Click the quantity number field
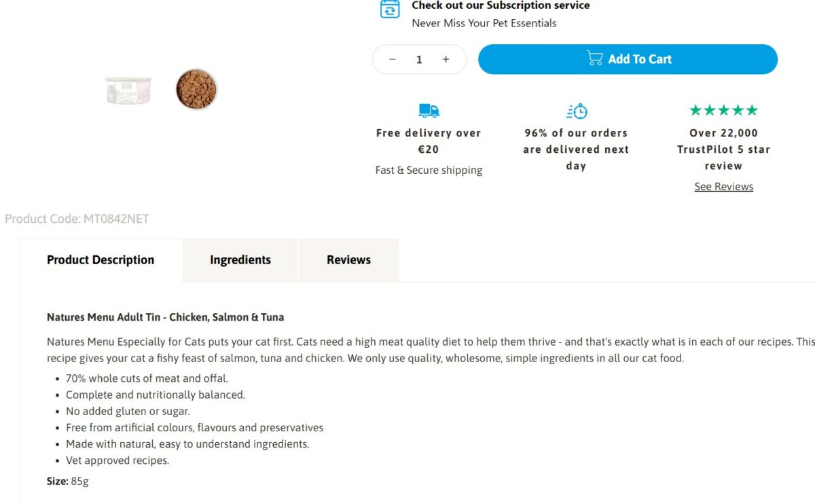 (419, 60)
